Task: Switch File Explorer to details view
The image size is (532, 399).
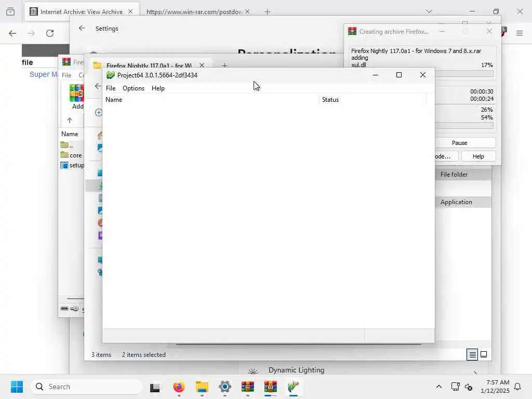Action: 472,354
